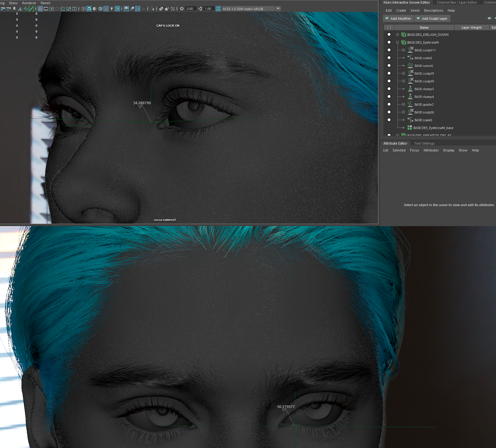The image size is (496, 448).
Task: Open the Renderer viewport menu
Action: click(x=29, y=3)
